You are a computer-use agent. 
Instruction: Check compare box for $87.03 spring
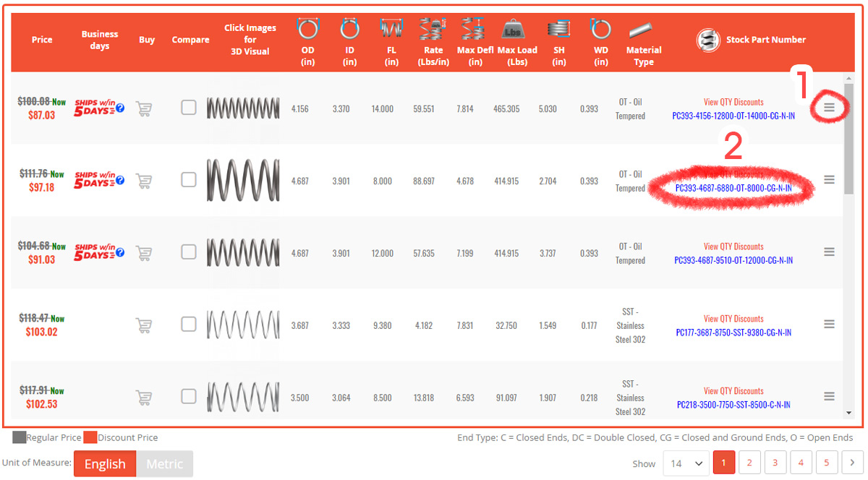[189, 108]
